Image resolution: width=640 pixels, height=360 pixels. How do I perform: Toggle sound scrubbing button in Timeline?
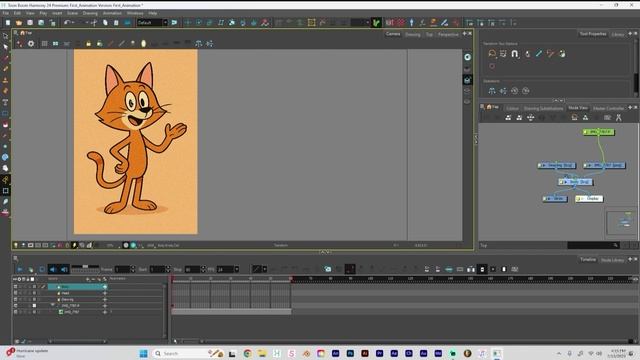[64, 269]
